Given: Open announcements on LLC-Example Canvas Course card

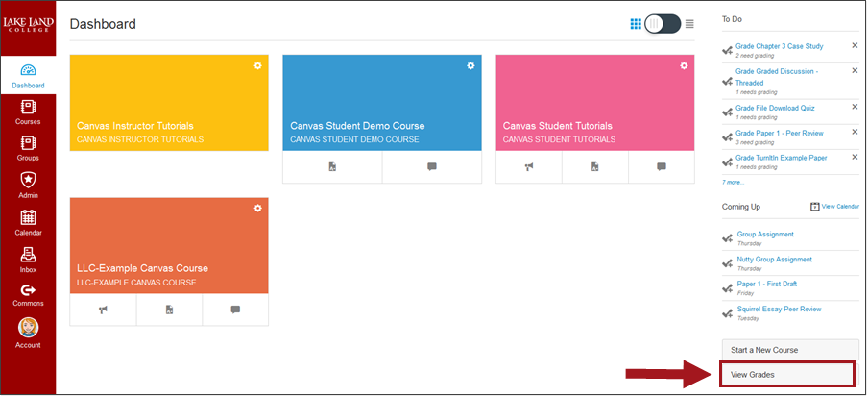Looking at the screenshot, I should click(103, 310).
